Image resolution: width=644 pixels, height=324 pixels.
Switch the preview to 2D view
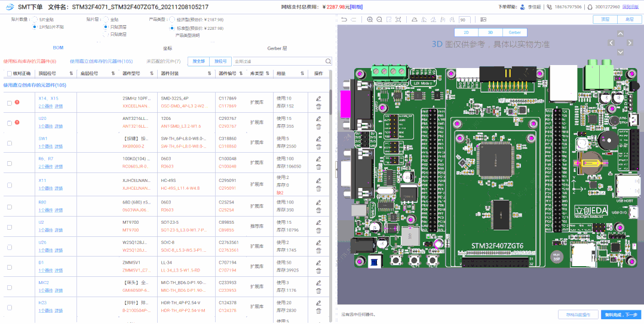(x=466, y=32)
